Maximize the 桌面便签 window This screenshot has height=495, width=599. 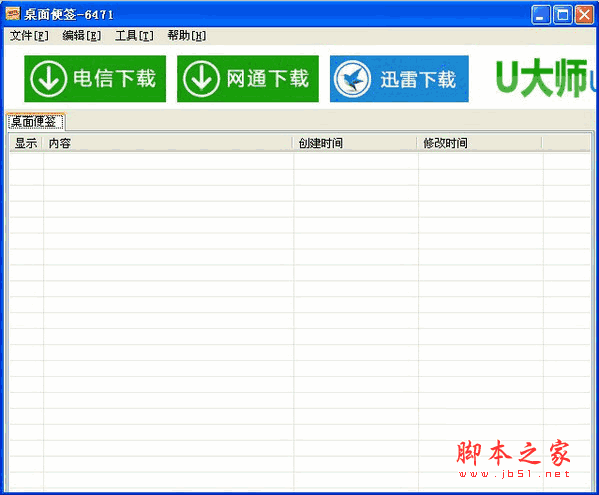pyautogui.click(x=563, y=15)
